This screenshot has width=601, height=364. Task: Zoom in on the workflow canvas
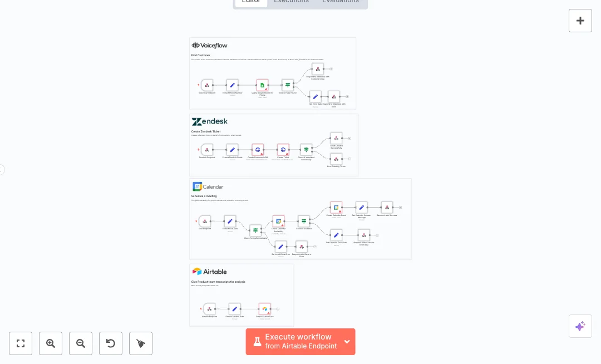pyautogui.click(x=51, y=343)
